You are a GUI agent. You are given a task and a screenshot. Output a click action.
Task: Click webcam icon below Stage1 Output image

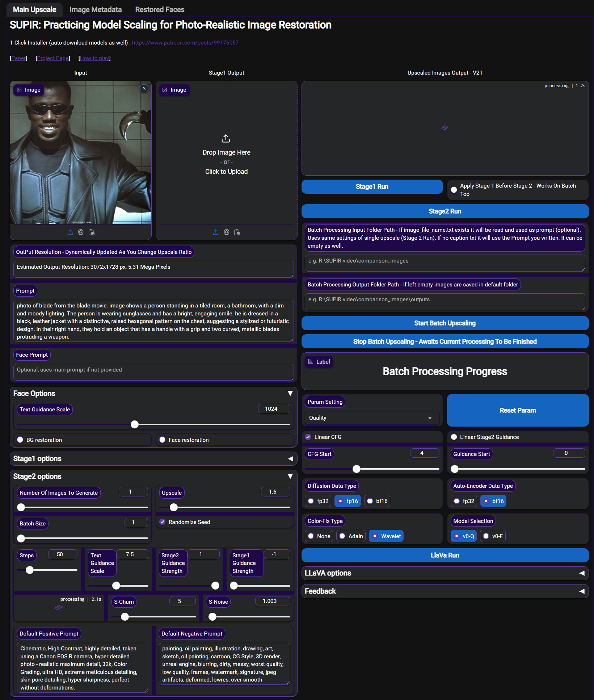[x=227, y=232]
